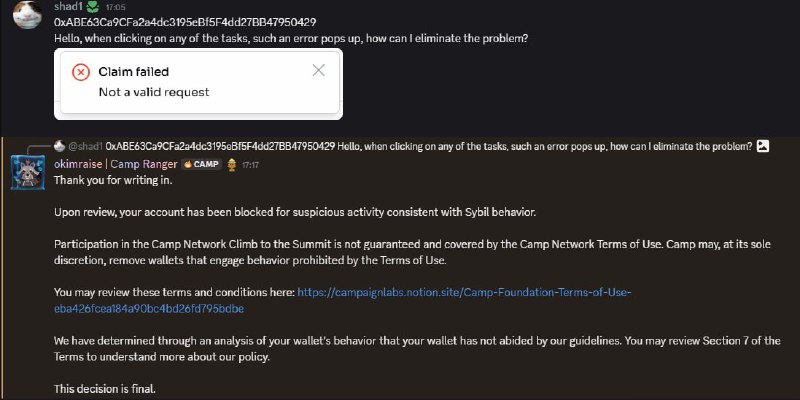800x400 pixels.
Task: Click the okimraise | Camp Ranger username
Action: coord(116,164)
